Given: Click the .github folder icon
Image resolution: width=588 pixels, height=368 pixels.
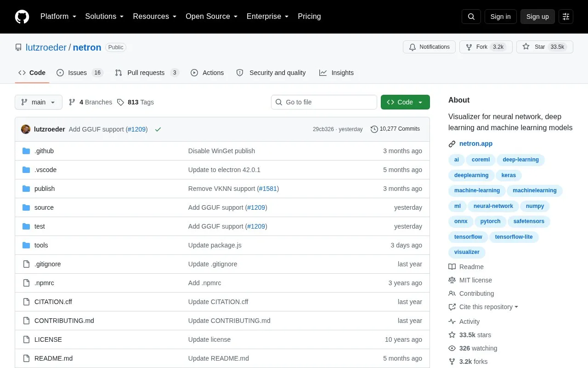Looking at the screenshot, I should [26, 151].
